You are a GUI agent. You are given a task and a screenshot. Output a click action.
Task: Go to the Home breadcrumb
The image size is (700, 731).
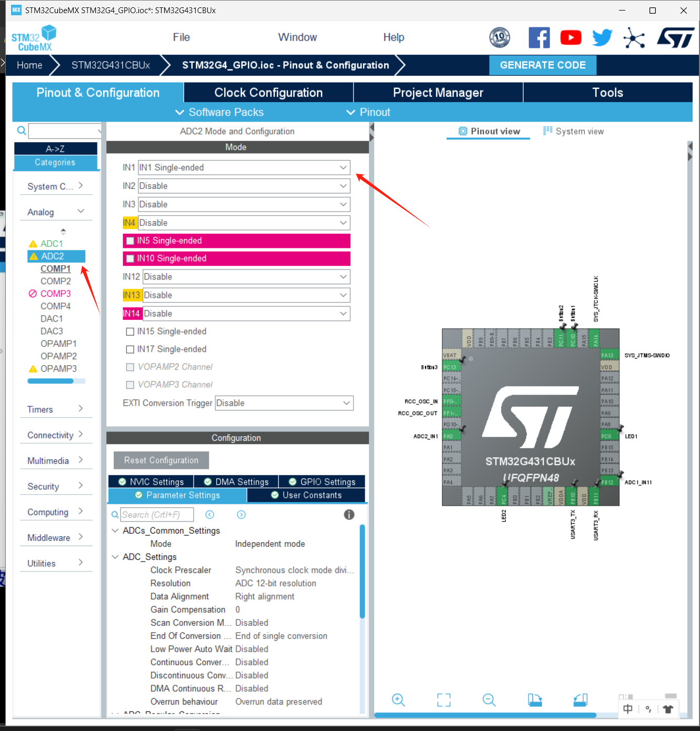29,65
